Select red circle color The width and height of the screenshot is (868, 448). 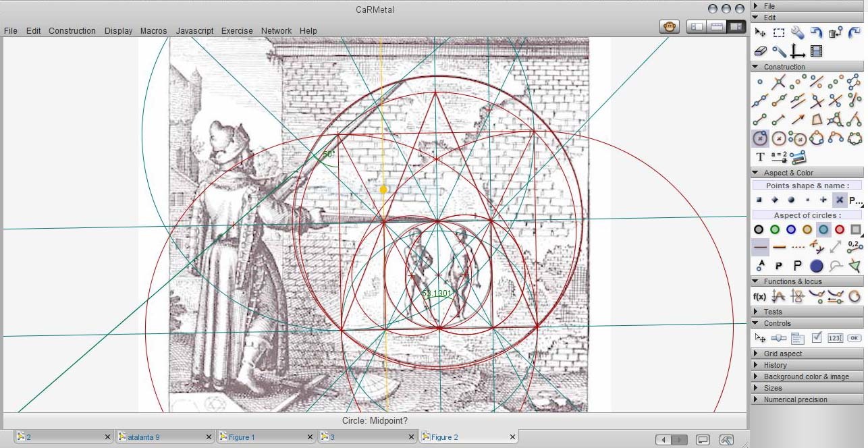[x=840, y=229]
